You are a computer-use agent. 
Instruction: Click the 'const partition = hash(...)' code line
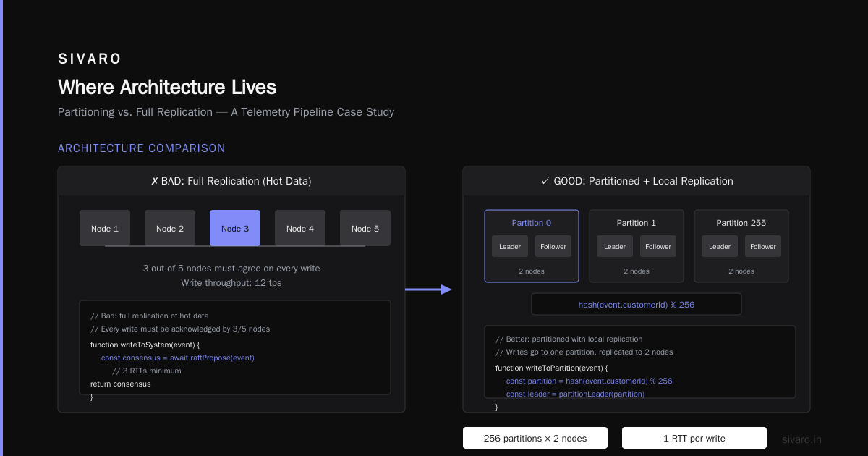pyautogui.click(x=590, y=381)
